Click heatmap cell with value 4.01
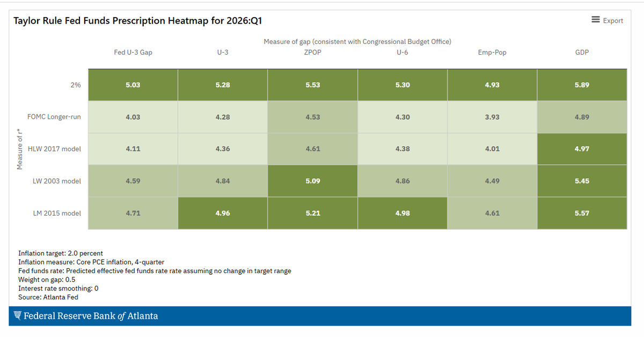 [492, 149]
